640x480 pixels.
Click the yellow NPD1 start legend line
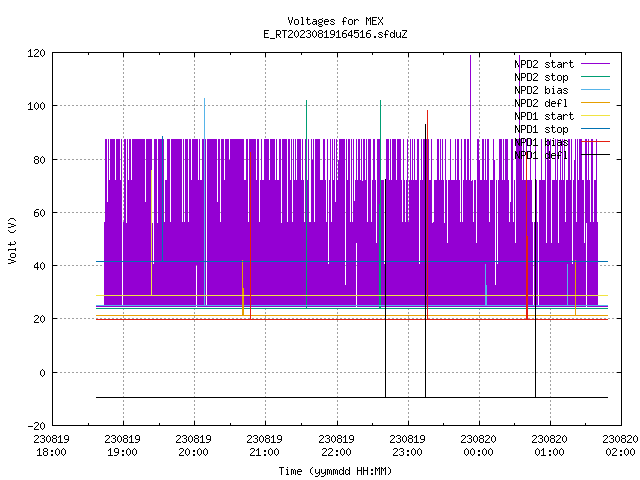click(x=595, y=116)
